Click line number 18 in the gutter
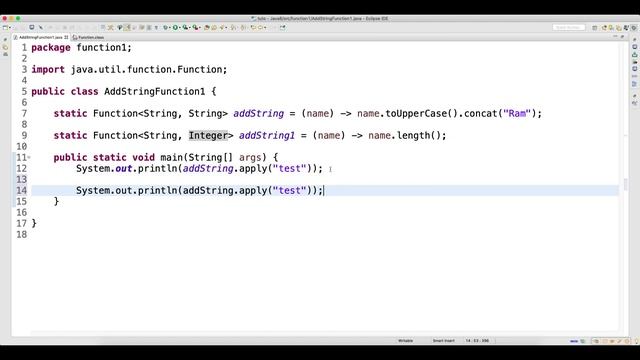Viewport: 640px width, 360px height. click(x=22, y=235)
